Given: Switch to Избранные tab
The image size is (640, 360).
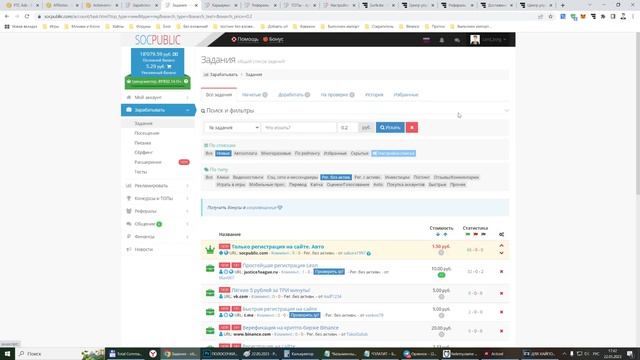Looking at the screenshot, I should [406, 95].
